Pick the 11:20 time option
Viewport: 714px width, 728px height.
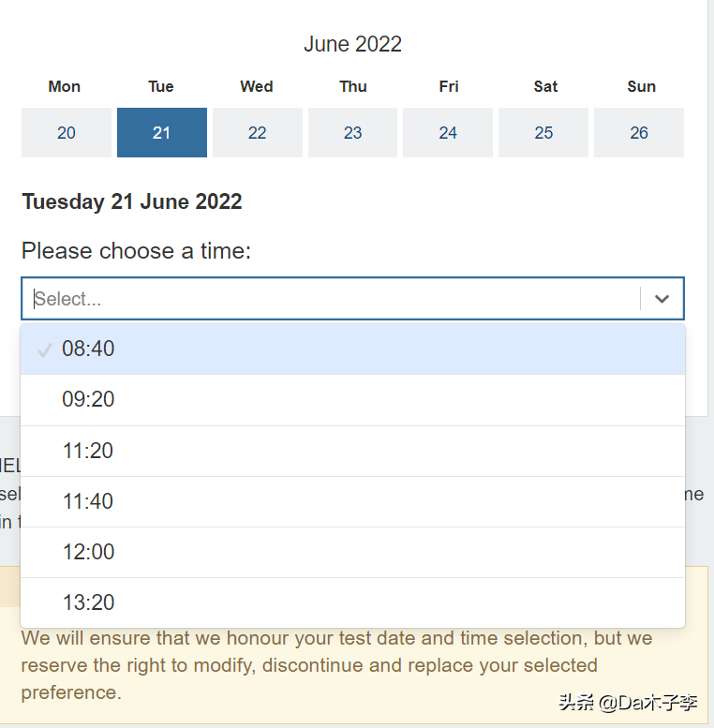pyautogui.click(x=353, y=451)
